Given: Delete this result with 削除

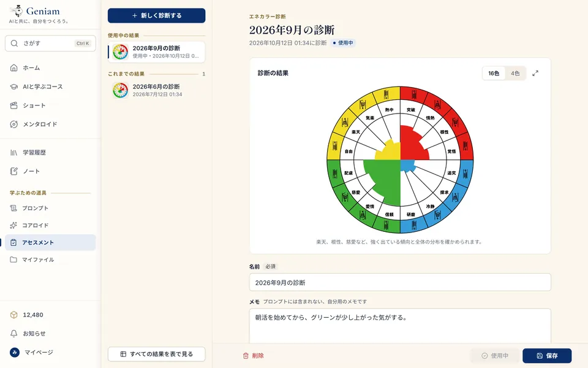Looking at the screenshot, I should click(253, 356).
